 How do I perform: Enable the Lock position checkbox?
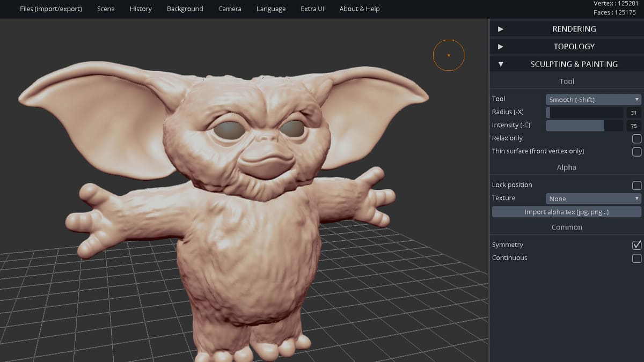637,186
